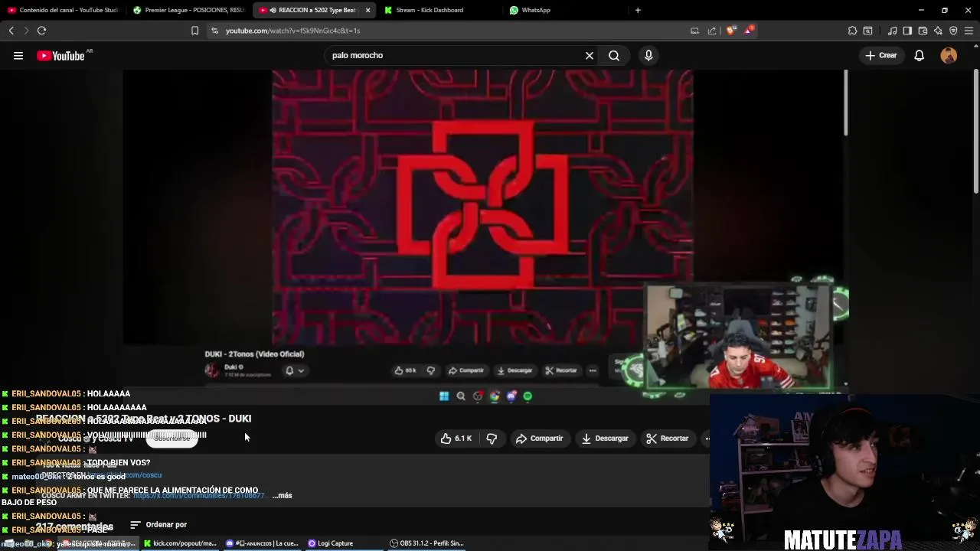Open the browser main hamburger menu
This screenshot has width=980, height=551.
coord(969,31)
